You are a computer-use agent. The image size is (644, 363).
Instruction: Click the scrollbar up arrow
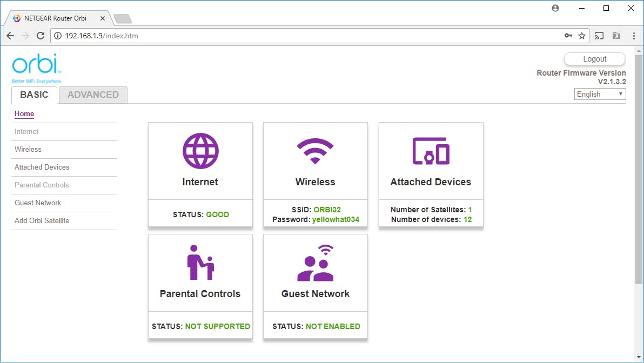(x=639, y=51)
